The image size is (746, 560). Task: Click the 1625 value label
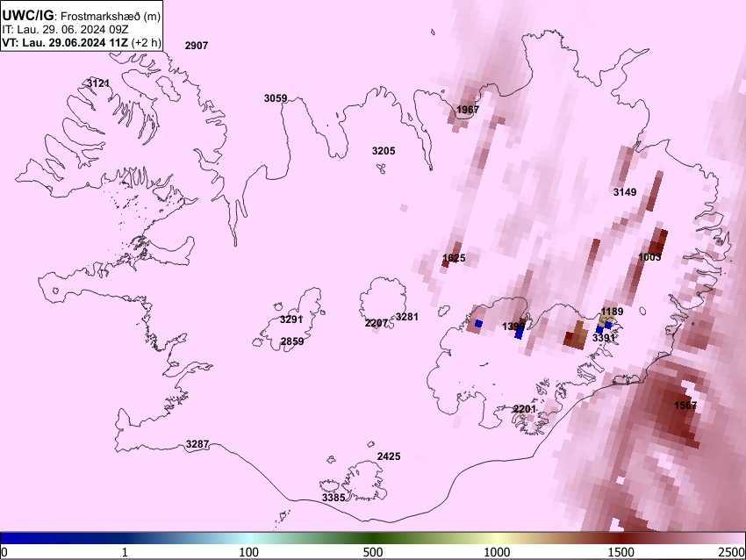pos(454,258)
